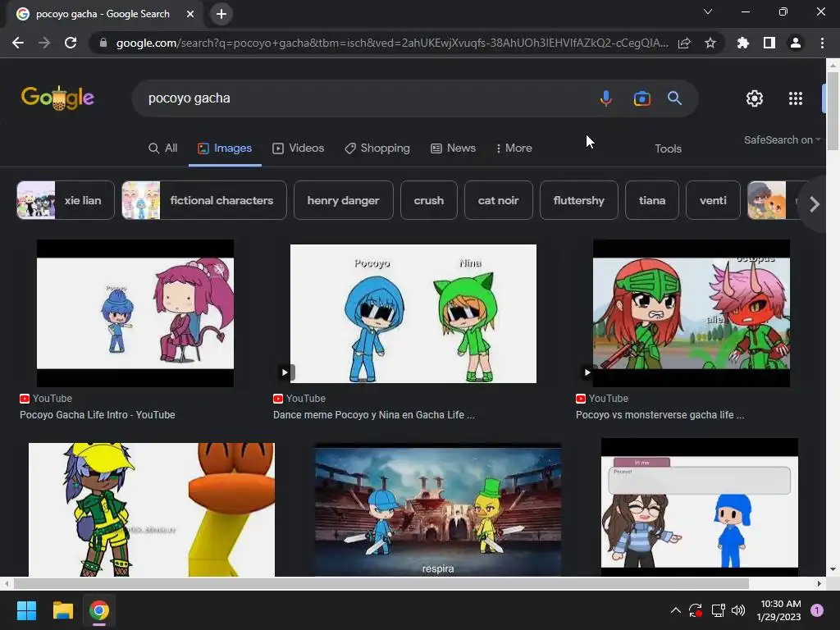Go back to previous page
Screen dimensions: 840x630
click(x=18, y=43)
